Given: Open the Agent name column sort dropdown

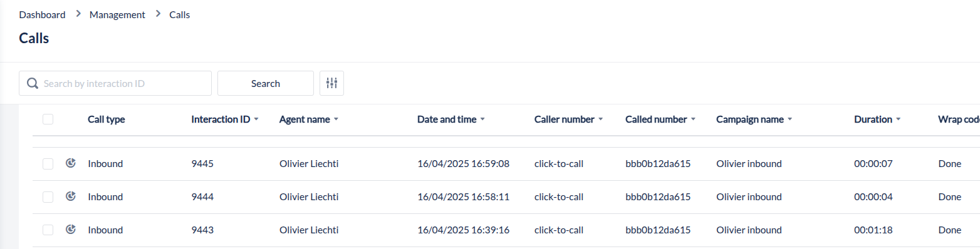Looking at the screenshot, I should click(x=336, y=119).
